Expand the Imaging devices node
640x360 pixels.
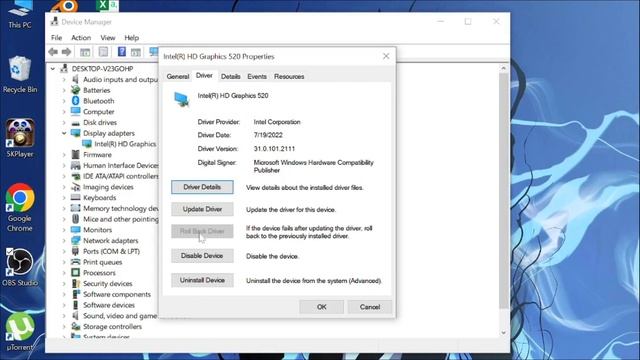[64, 187]
